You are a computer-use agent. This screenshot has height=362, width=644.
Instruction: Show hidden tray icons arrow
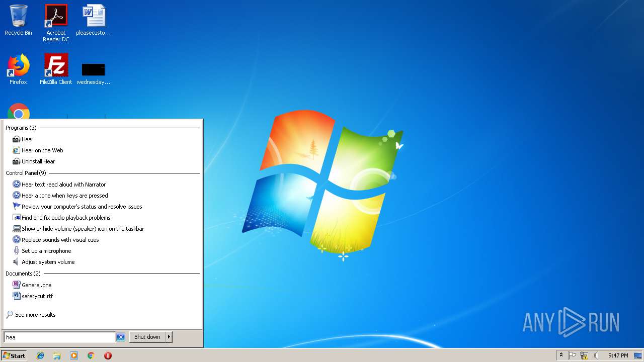(x=561, y=355)
